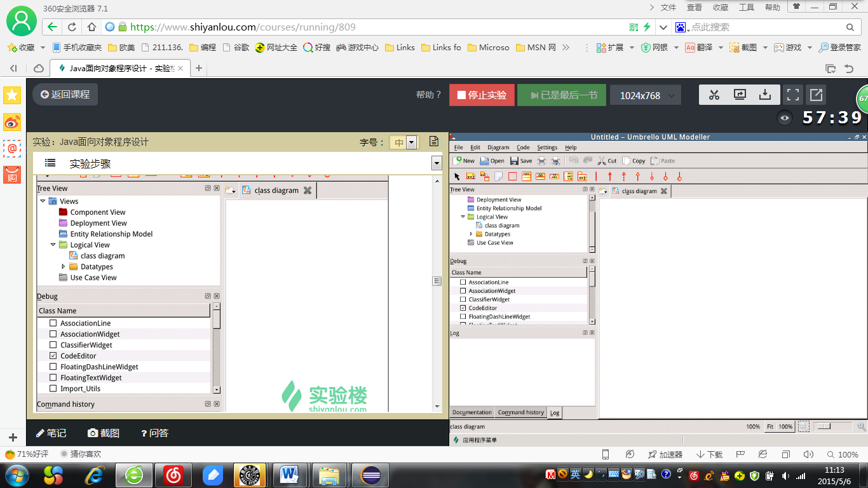This screenshot has height=488, width=868.
Task: Check AssociationWidget in Umbrello Debug list
Action: [463, 291]
